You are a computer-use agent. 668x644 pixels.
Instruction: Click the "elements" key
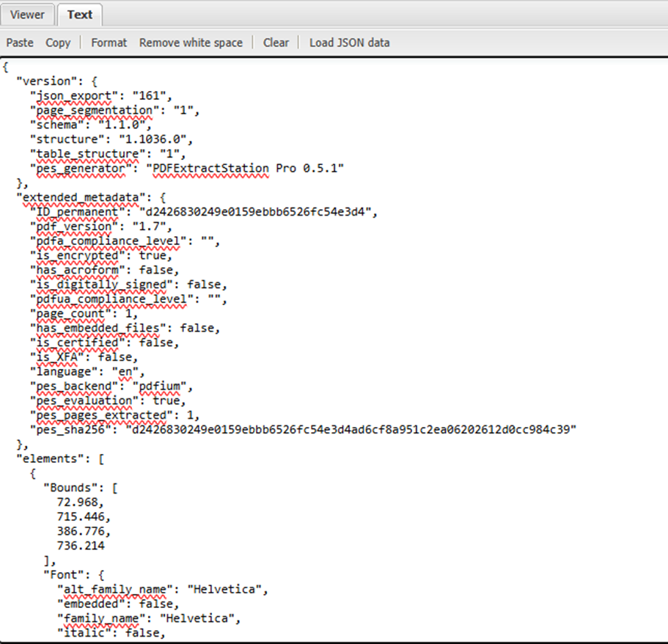[54, 458]
